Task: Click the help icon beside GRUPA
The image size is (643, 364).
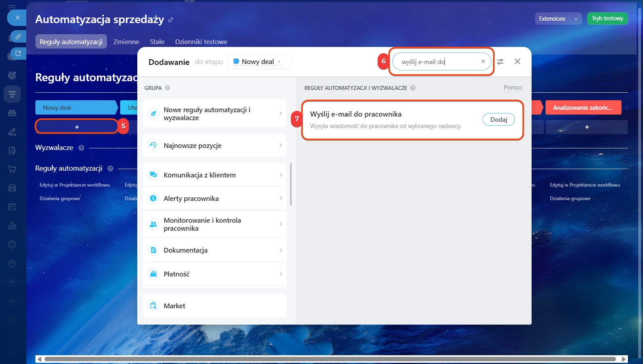Action: 168,88
